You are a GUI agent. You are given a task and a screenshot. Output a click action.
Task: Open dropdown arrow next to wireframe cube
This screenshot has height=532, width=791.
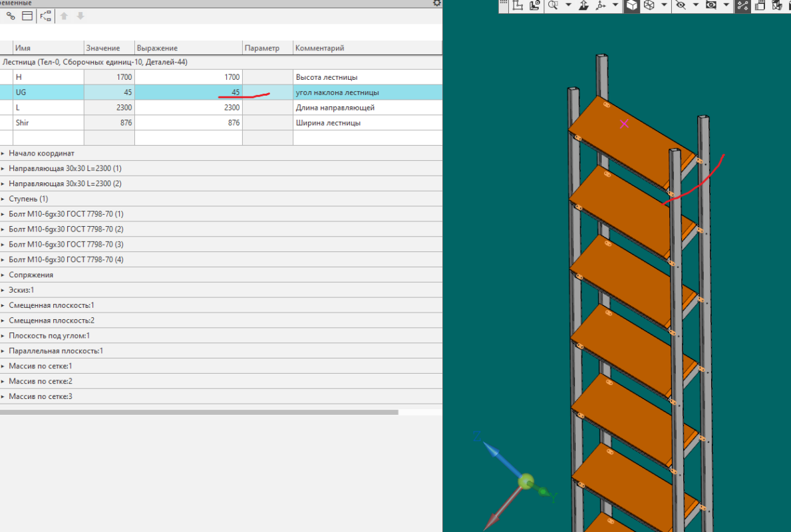[x=664, y=5]
